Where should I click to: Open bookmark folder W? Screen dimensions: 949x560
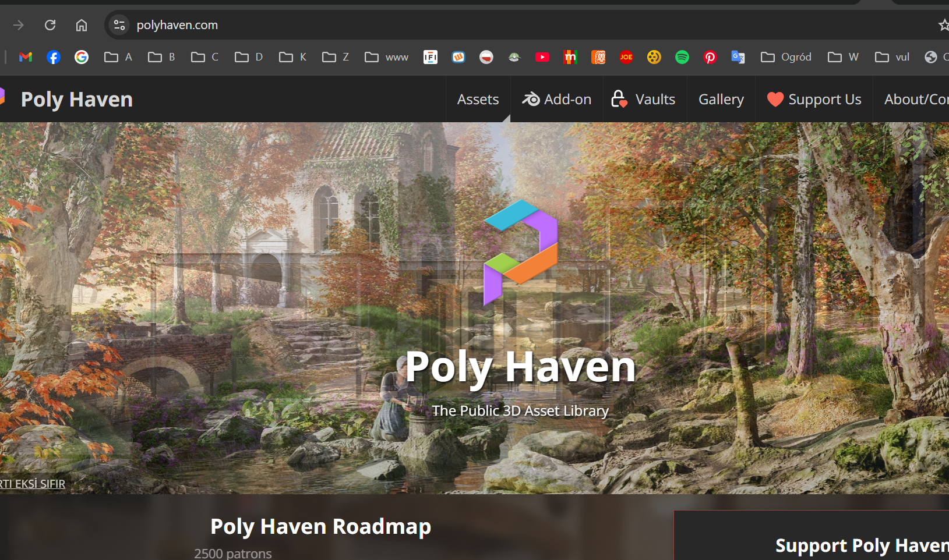pyautogui.click(x=844, y=57)
